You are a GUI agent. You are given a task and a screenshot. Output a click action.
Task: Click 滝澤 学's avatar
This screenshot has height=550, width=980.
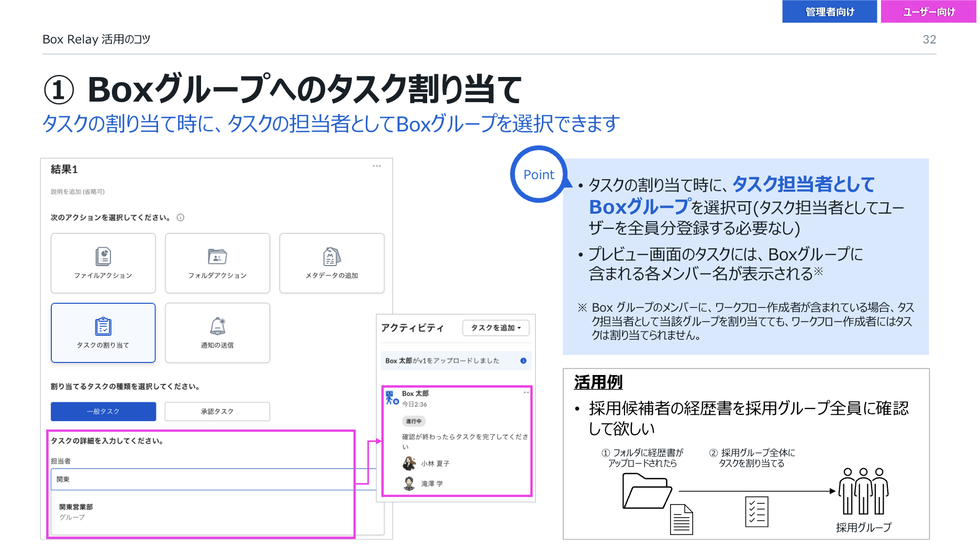pos(409,483)
